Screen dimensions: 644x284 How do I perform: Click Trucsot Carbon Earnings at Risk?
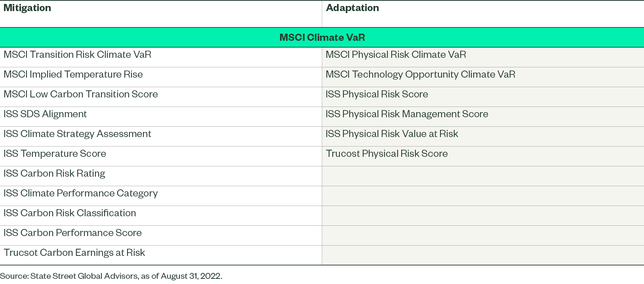[x=74, y=253]
